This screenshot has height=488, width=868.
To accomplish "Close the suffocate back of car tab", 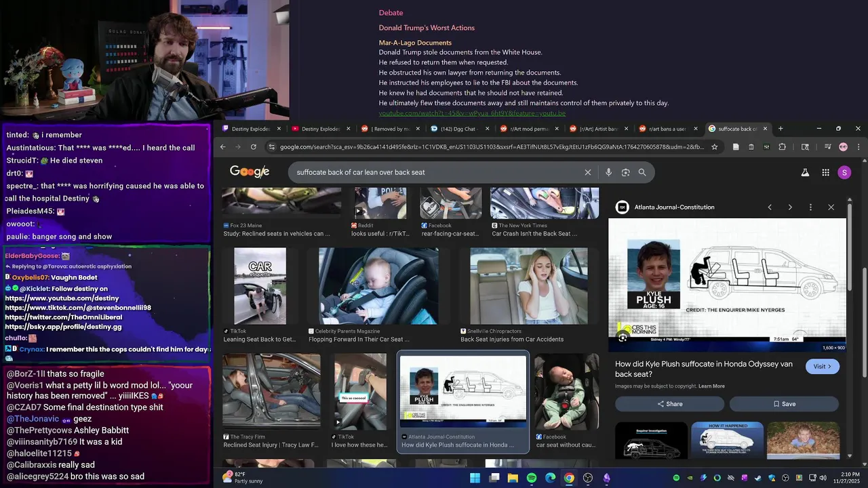I will 765,128.
